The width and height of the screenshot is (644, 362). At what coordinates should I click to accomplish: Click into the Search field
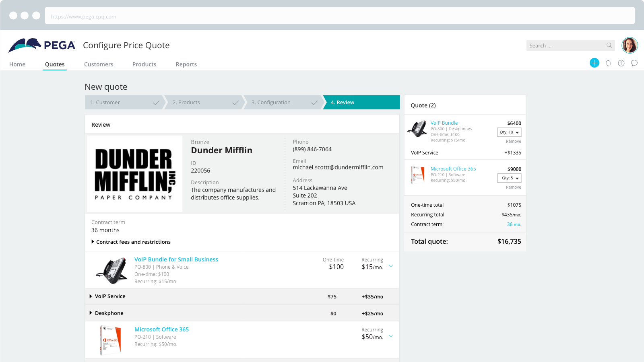[565, 45]
